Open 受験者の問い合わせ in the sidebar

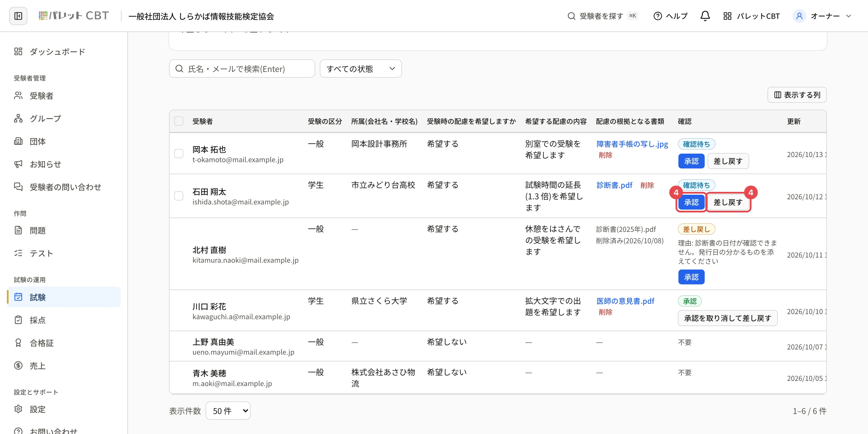click(64, 187)
